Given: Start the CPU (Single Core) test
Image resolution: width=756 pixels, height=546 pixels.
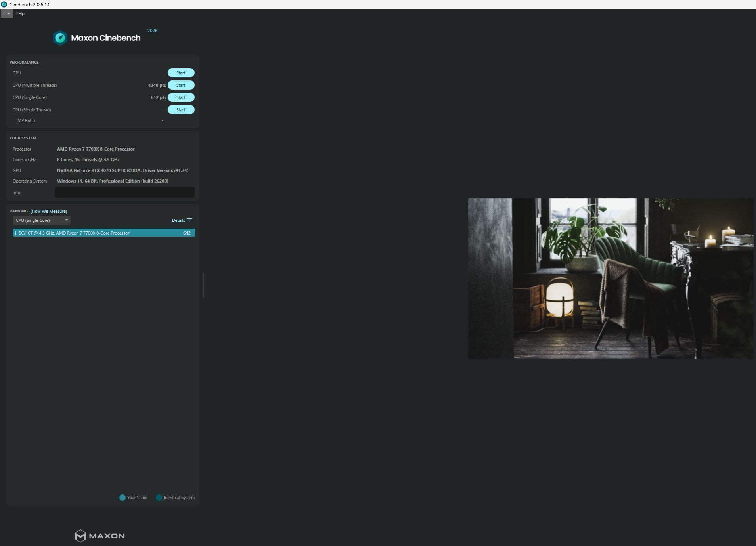Looking at the screenshot, I should point(181,97).
